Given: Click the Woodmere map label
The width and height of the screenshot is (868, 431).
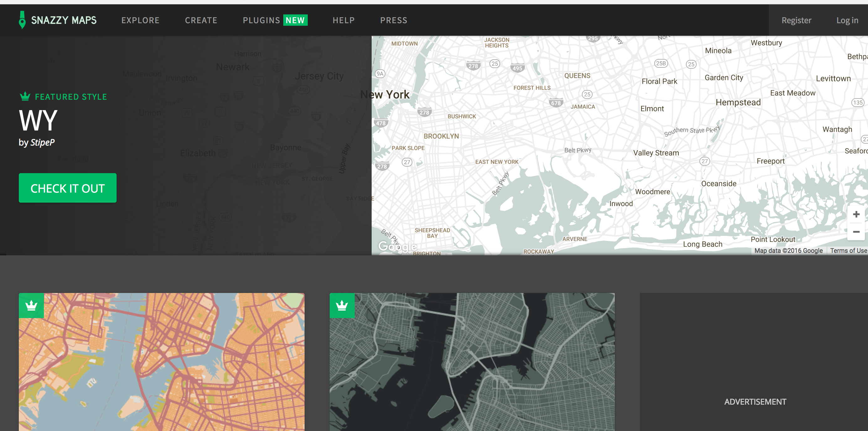Looking at the screenshot, I should coord(652,192).
